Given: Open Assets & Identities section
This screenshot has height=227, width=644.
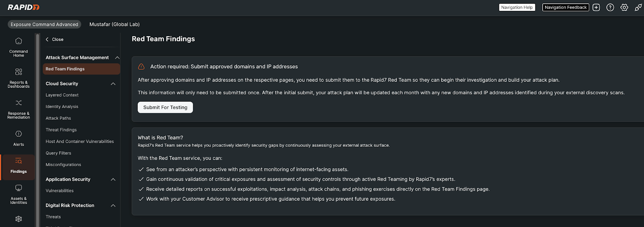Looking at the screenshot, I should click(19, 194).
